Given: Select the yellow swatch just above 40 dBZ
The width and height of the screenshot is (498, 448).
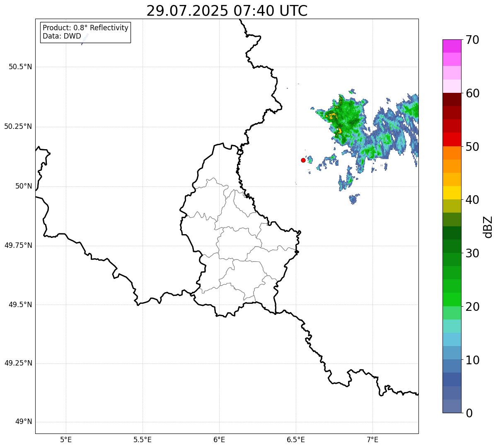Looking at the screenshot, I should [x=452, y=193].
